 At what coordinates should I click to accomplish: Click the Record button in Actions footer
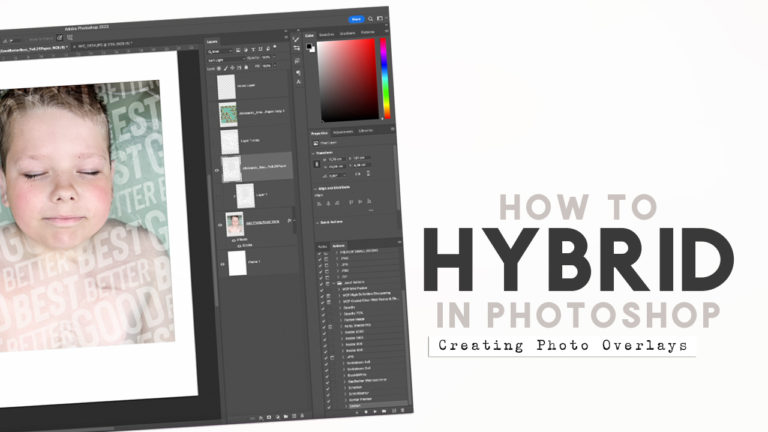click(366, 412)
